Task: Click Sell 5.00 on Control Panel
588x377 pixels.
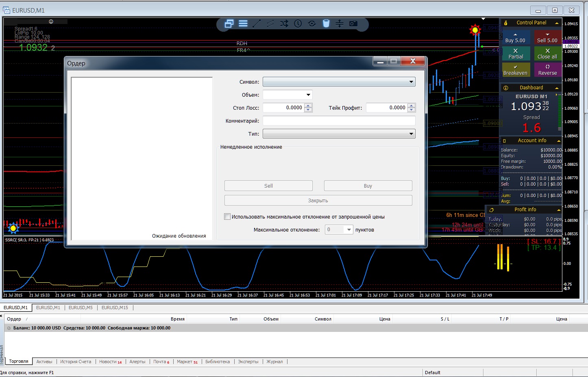Action: [x=547, y=37]
